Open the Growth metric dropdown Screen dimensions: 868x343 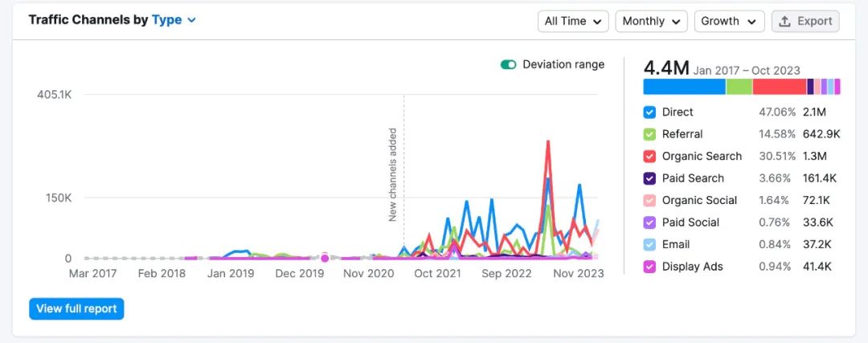pyautogui.click(x=729, y=21)
